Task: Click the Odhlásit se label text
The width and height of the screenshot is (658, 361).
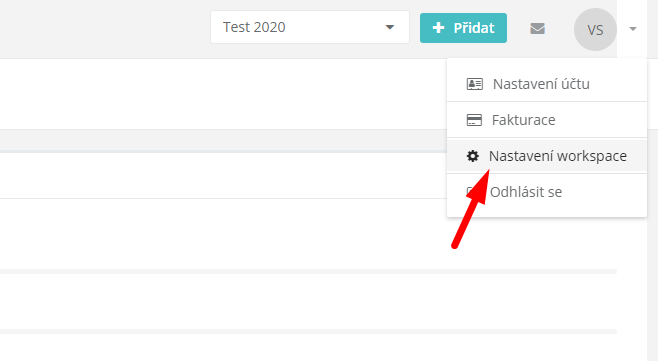Action: [526, 192]
